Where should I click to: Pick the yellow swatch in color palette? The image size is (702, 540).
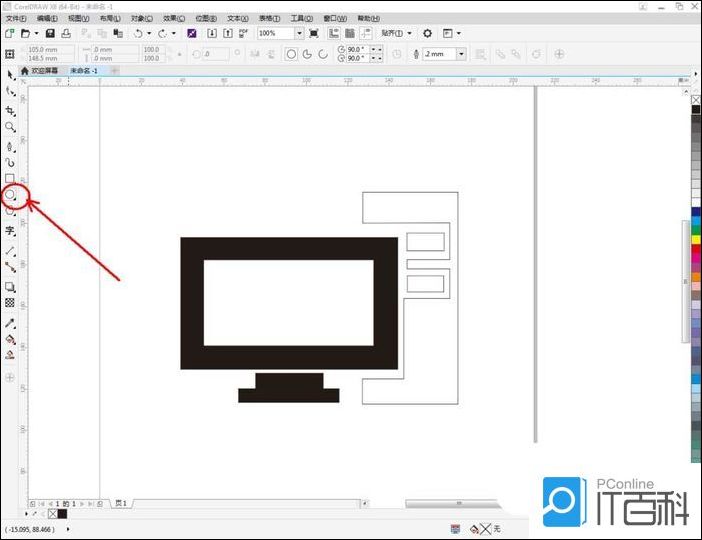coord(696,239)
